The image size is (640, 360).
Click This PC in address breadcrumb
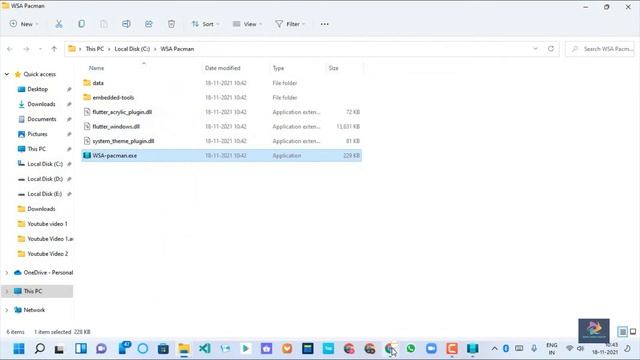95,49
